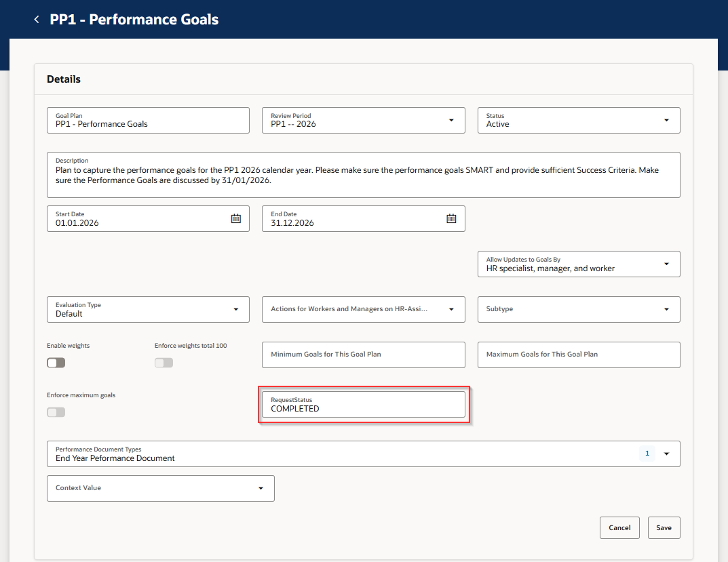Toggle Enforce weights total 100 switch
This screenshot has width=728, height=562.
point(164,363)
